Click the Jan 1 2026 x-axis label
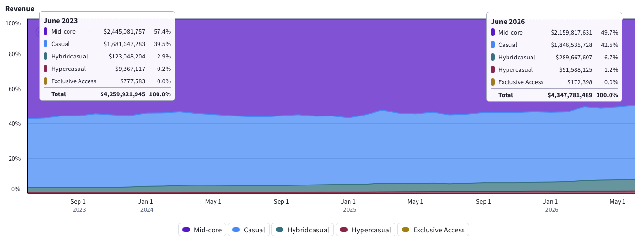644x243 pixels. coord(551,206)
